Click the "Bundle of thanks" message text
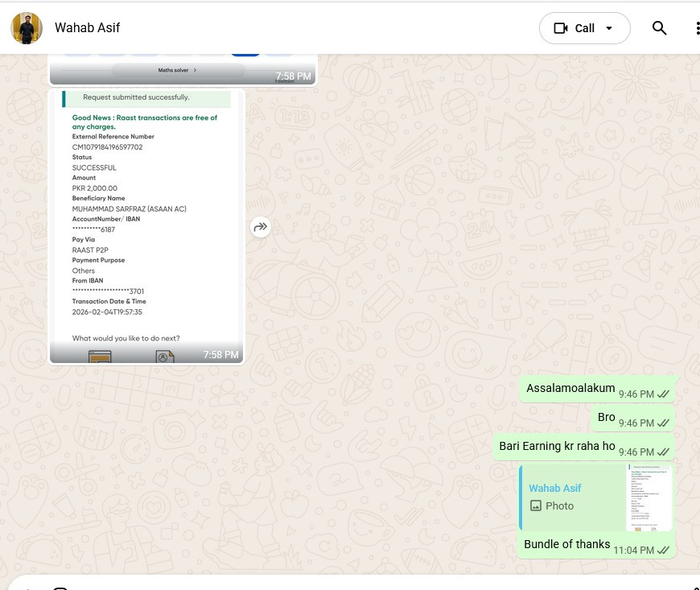Image resolution: width=700 pixels, height=590 pixels. point(566,544)
